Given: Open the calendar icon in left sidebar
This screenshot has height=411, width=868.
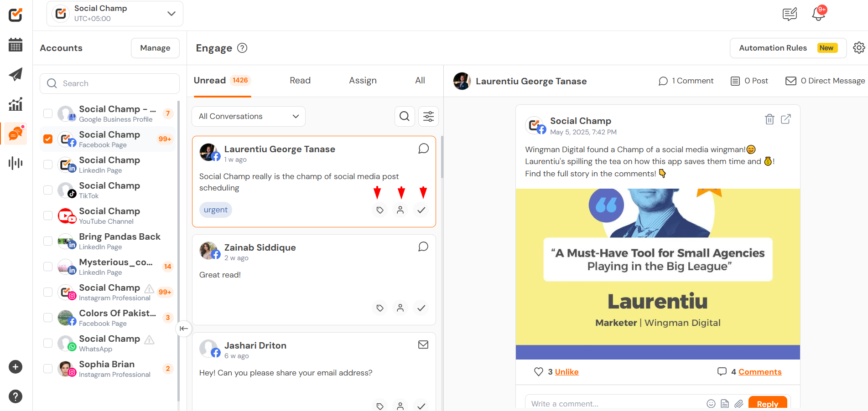Looking at the screenshot, I should click(16, 45).
